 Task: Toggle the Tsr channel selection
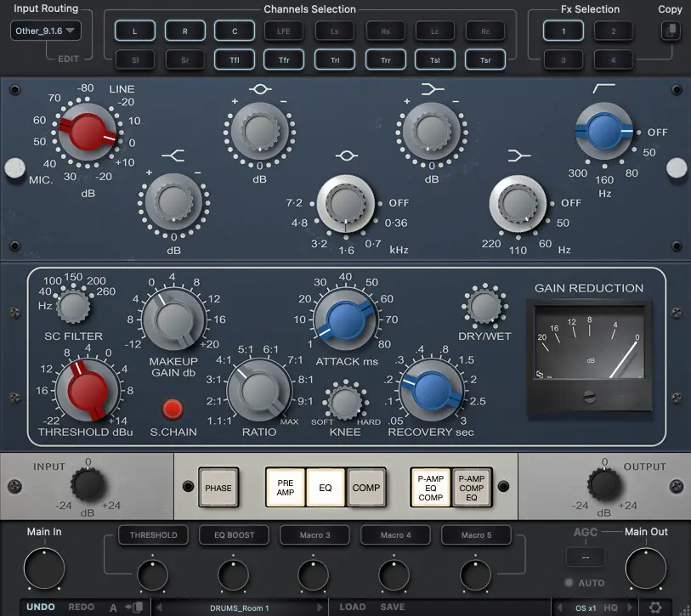tap(485, 60)
